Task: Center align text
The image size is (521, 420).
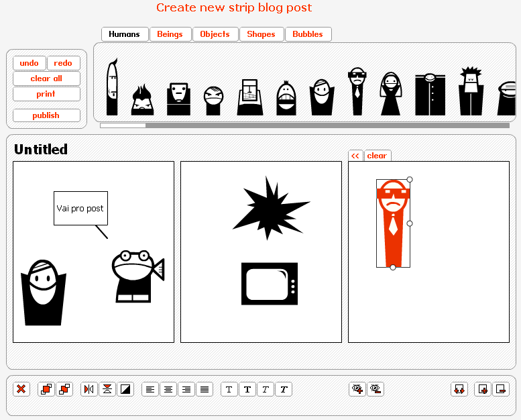Action: pos(168,389)
